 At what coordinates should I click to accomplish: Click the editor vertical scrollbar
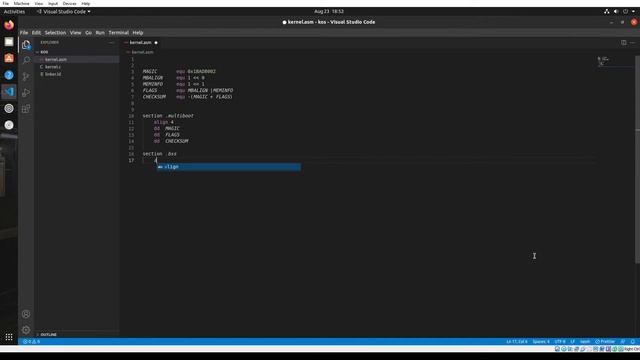(x=638, y=159)
